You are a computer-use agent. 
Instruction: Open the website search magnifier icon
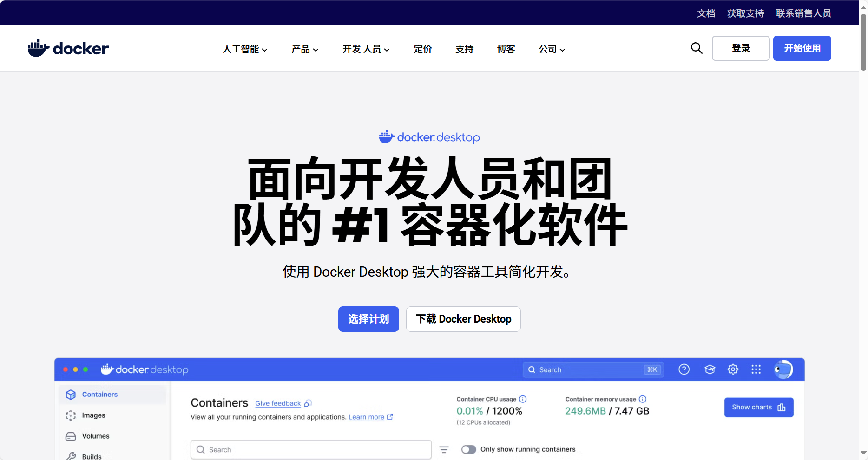pos(697,48)
